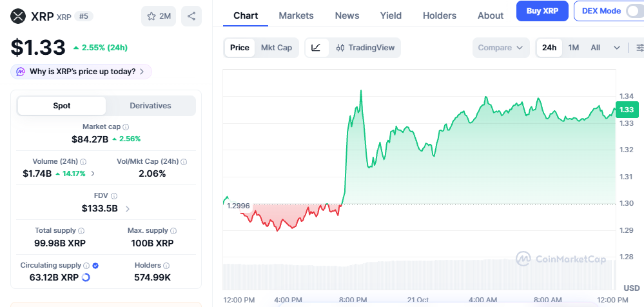Click the 1.28 label on price axis
The image size is (644, 307).
627,257
